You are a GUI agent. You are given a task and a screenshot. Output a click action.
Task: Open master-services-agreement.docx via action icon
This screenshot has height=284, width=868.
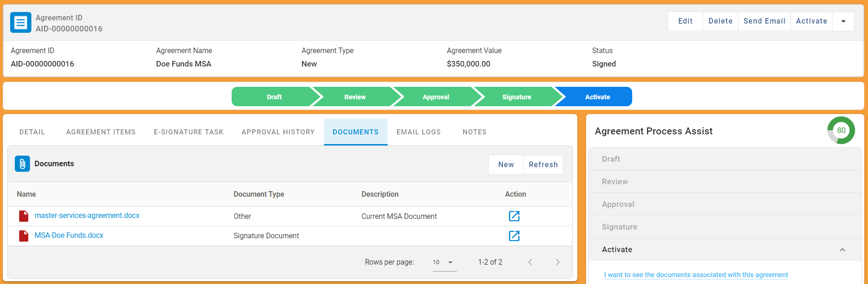pyautogui.click(x=514, y=216)
